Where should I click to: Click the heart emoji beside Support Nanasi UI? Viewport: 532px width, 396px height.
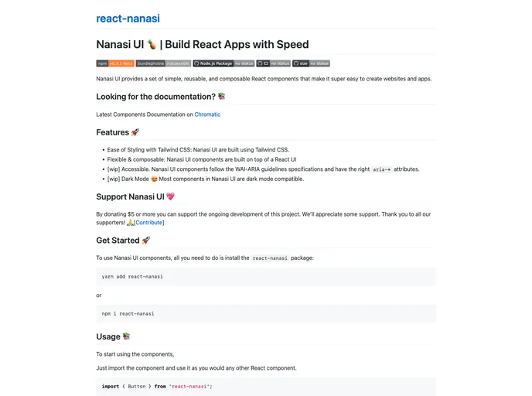(x=170, y=196)
